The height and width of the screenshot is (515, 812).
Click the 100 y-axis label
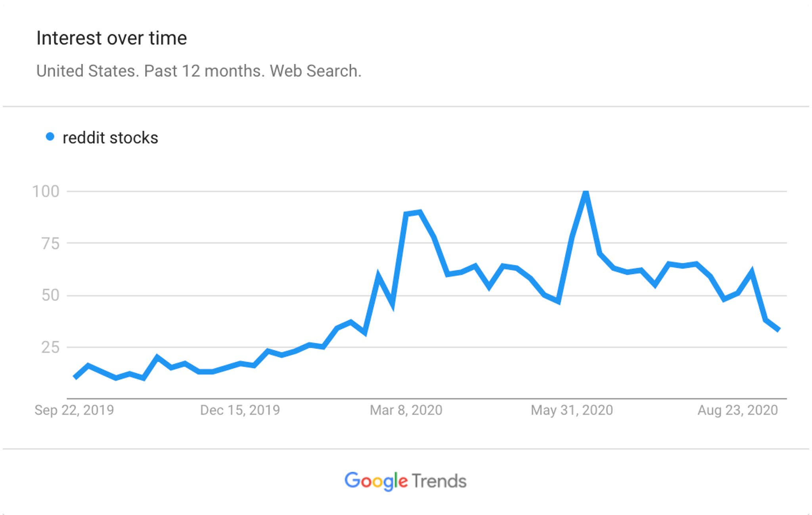pos(46,192)
